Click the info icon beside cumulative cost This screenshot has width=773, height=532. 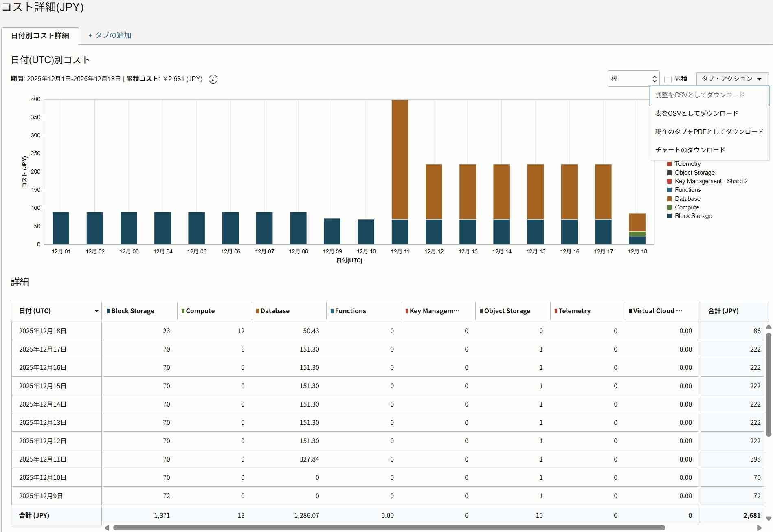213,79
